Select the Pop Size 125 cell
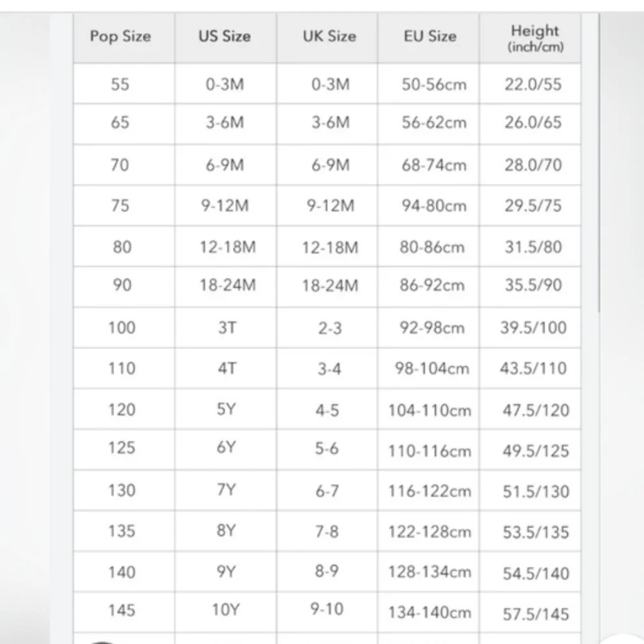 pyautogui.click(x=122, y=448)
